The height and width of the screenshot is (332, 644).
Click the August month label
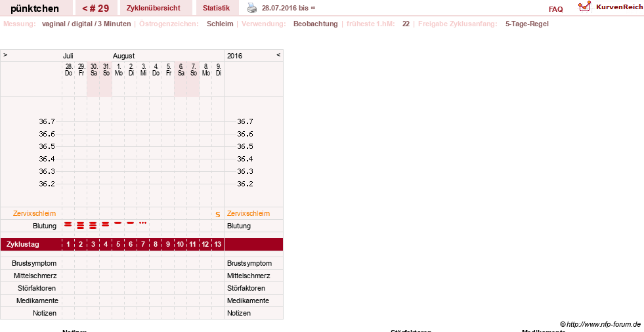point(123,56)
